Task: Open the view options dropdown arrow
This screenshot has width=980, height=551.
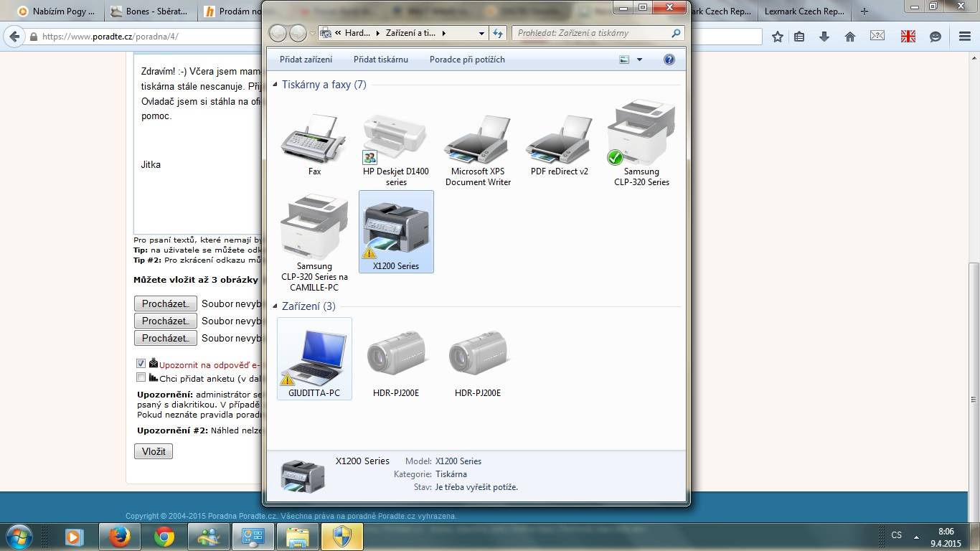Action: coord(639,60)
